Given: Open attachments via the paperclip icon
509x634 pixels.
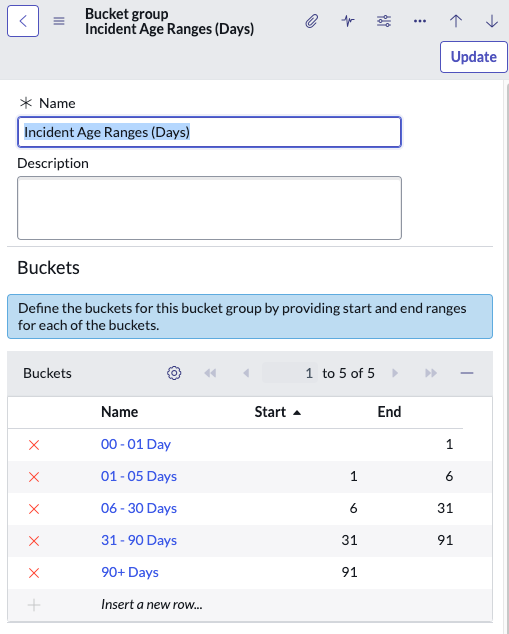Looking at the screenshot, I should [x=312, y=21].
